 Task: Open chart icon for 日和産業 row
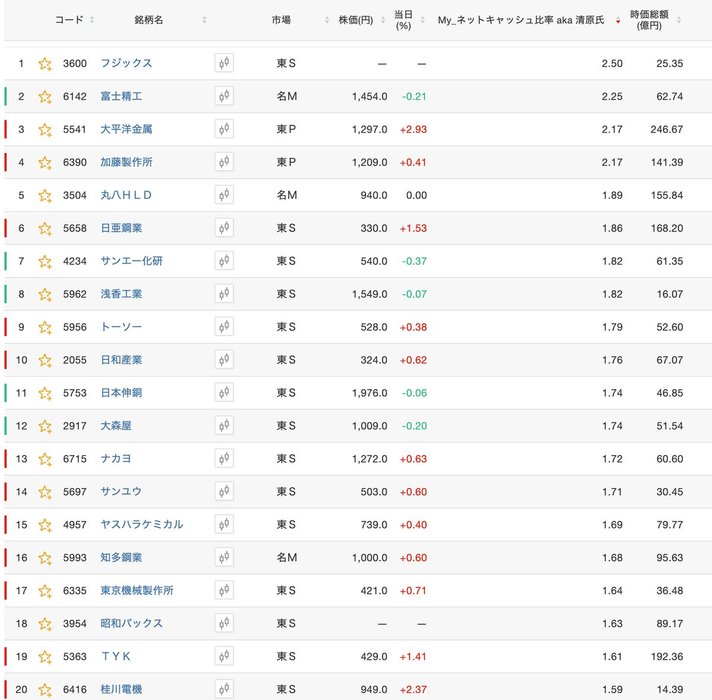pos(224,360)
